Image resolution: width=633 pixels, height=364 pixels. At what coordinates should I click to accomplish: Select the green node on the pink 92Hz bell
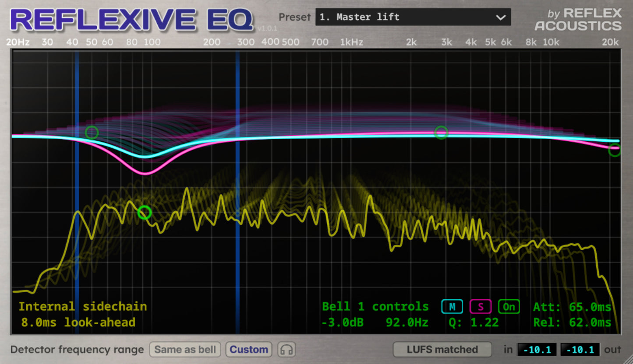[x=92, y=132]
